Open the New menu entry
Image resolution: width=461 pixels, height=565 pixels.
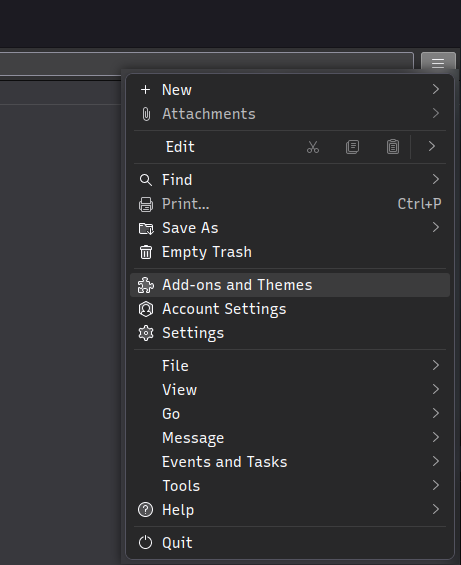(290, 90)
